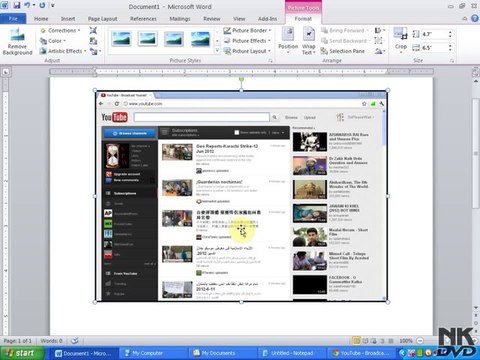Open the Color adjustment menu
Screen dimensions: 480x360
point(53,41)
